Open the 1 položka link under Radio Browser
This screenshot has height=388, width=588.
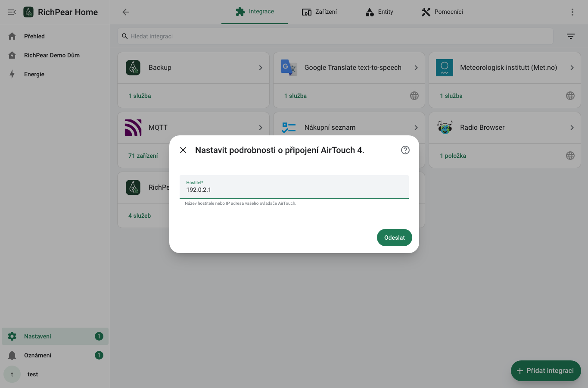click(x=453, y=156)
